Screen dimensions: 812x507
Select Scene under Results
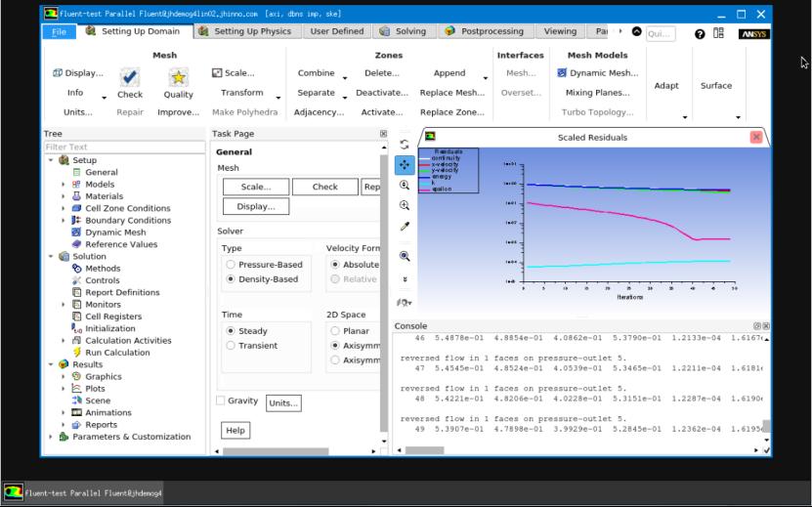tap(98, 401)
